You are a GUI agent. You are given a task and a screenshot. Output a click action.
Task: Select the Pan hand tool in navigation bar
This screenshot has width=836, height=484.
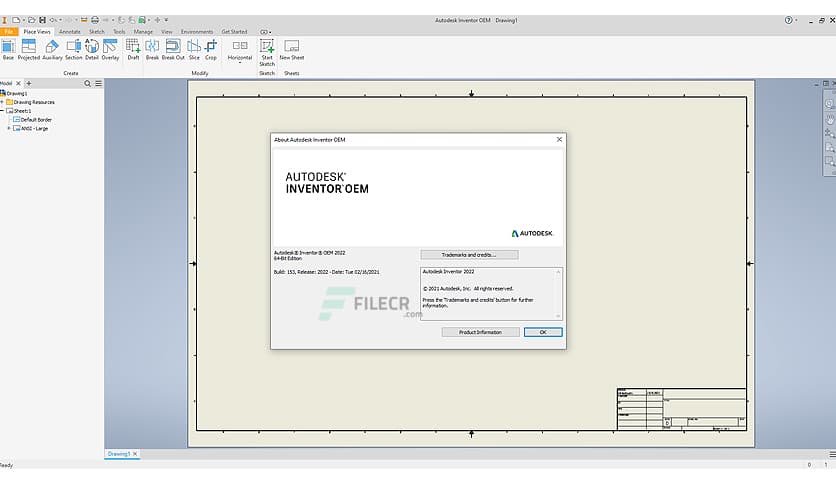click(x=830, y=119)
